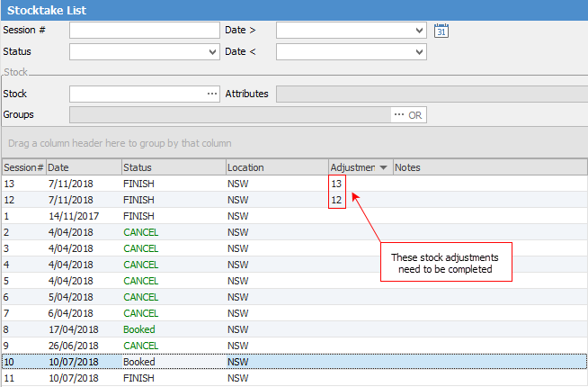The image size is (588, 387).
Task: Open the calendar date-range picker icon
Action: pos(441,31)
